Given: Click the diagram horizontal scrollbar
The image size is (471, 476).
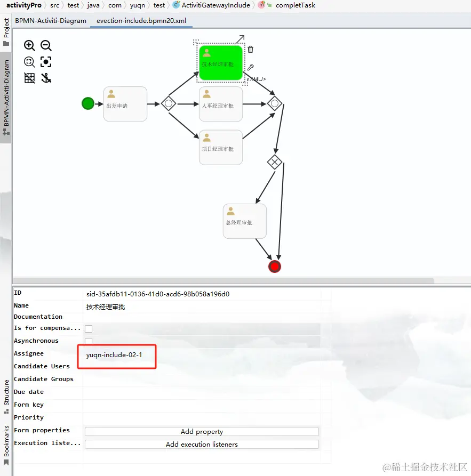Looking at the screenshot, I should point(223,280).
